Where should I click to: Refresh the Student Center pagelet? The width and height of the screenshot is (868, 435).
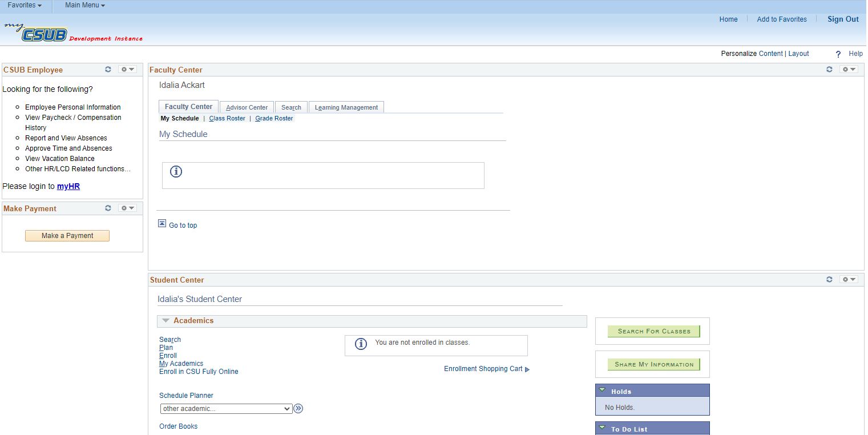click(x=829, y=280)
